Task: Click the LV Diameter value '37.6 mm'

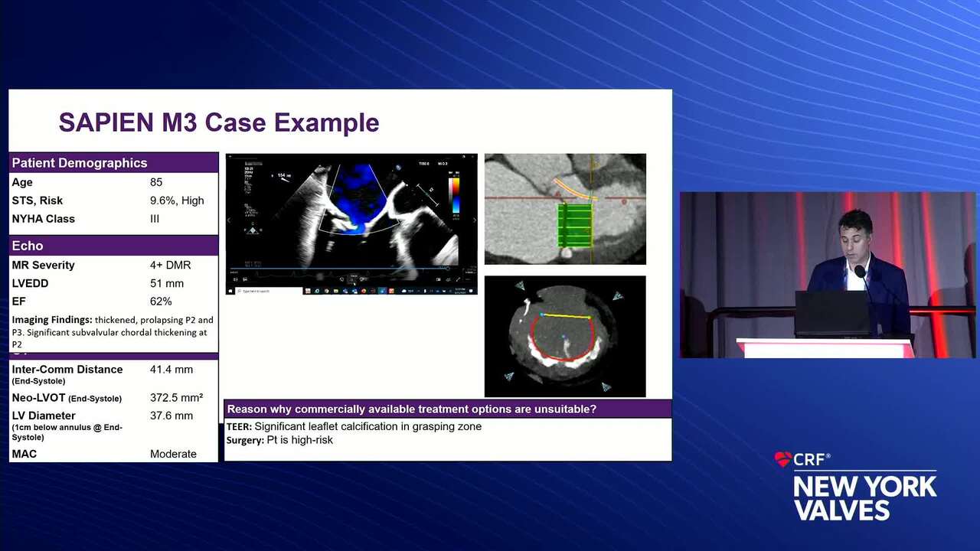Action: 171,416
